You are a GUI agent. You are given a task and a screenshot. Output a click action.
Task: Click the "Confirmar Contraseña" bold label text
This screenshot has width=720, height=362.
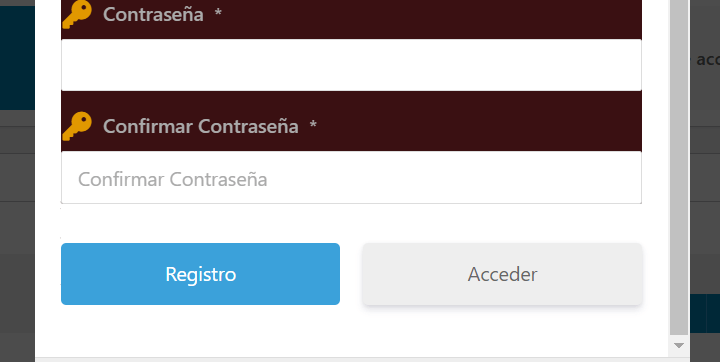(x=201, y=126)
